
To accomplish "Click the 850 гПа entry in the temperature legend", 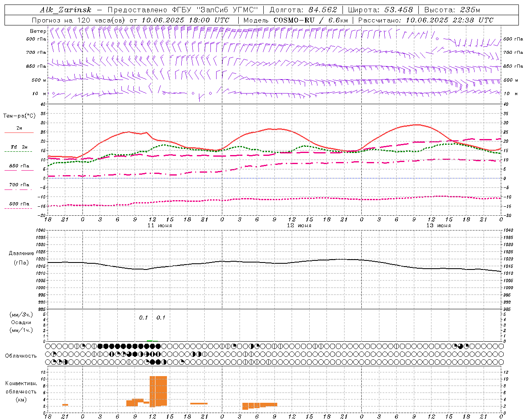I will (x=19, y=166).
